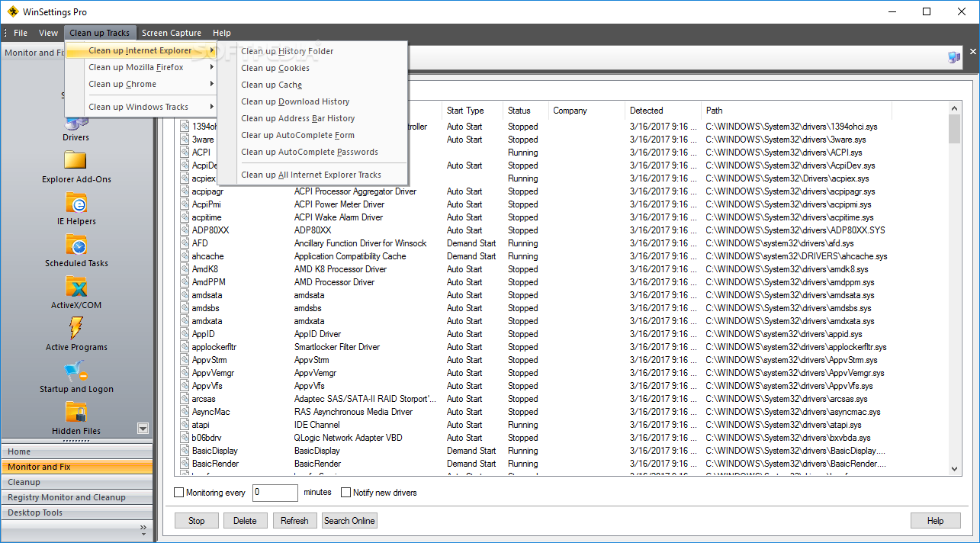Switch to the Cleanup navigation tab
Screen dimensions: 980x543
point(76,482)
